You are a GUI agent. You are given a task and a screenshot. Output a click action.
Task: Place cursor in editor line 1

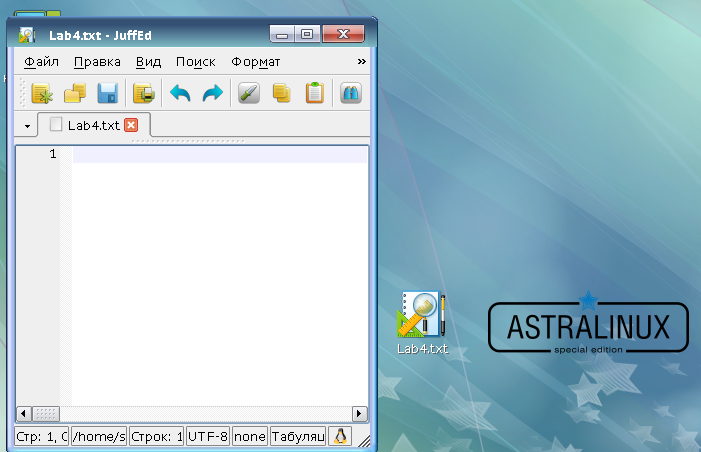coord(220,155)
